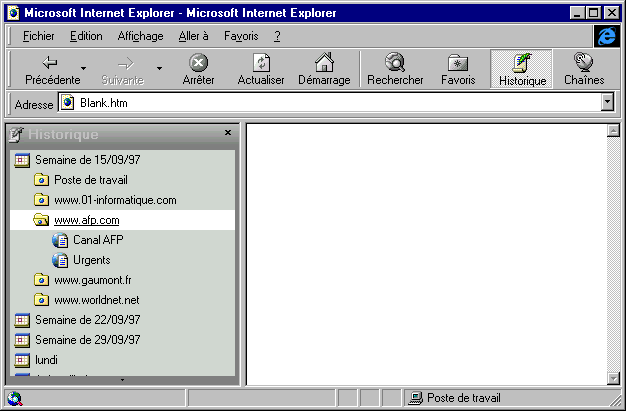
Task: Click the title bar Internet Explorer icon
Action: click(14, 13)
